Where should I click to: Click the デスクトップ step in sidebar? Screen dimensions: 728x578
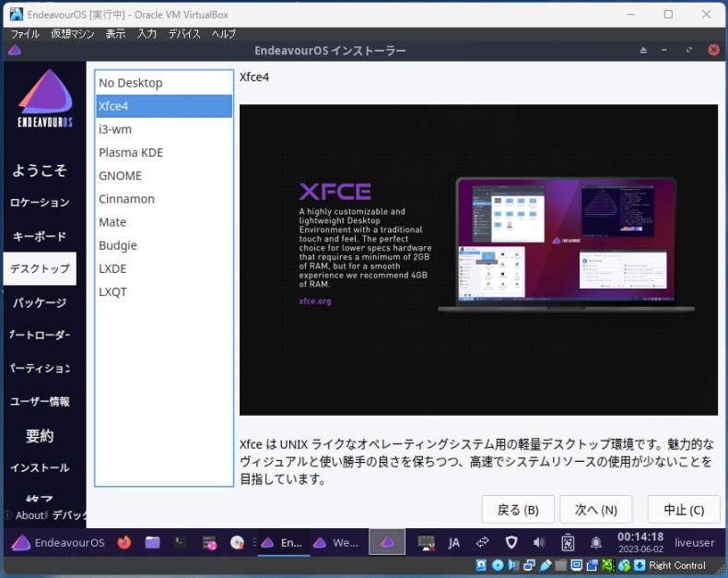coord(40,268)
